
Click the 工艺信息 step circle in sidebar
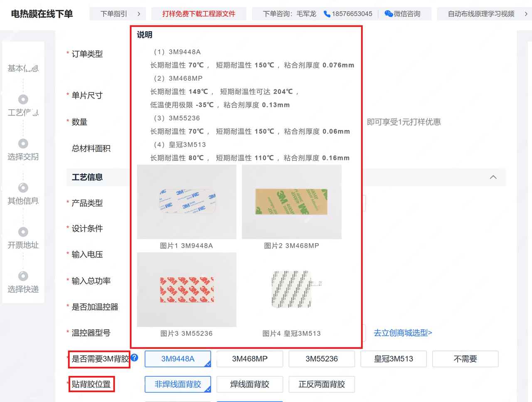23,99
